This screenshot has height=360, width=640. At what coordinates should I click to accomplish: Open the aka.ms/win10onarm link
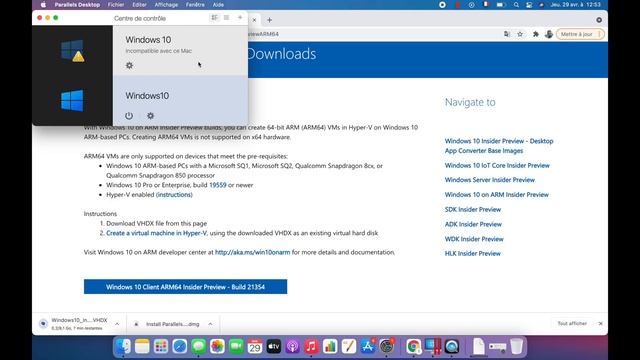253,252
